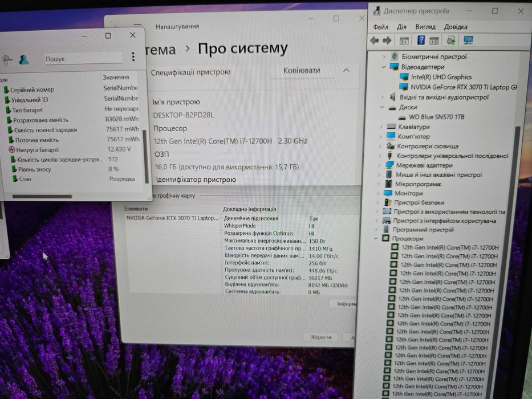Select Пристрої з інтерфейсом користувача item

point(444,221)
